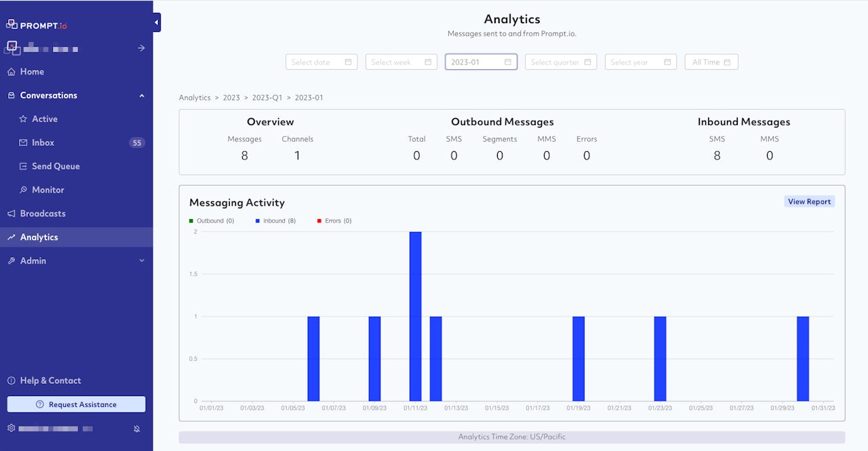Click the Broadcasts megaphone icon
Screen dimensions: 868x451
(11, 214)
